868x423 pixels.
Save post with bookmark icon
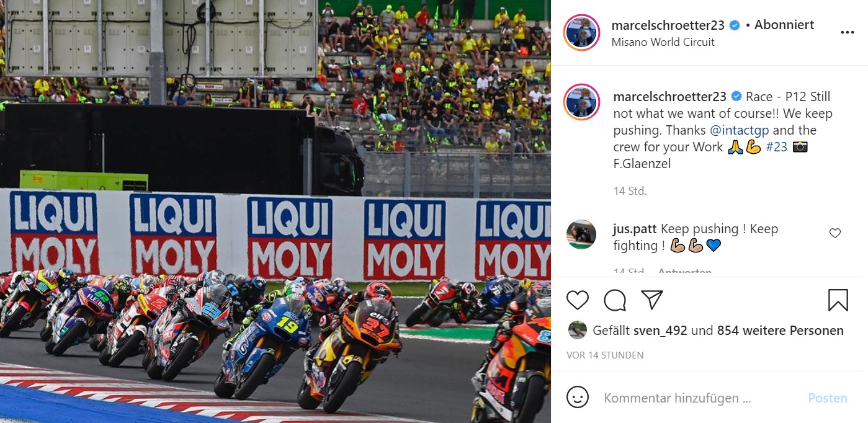pyautogui.click(x=838, y=300)
